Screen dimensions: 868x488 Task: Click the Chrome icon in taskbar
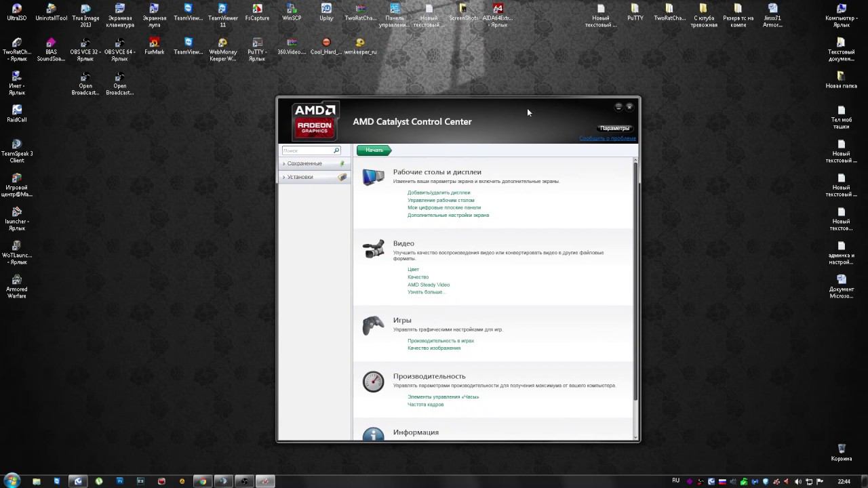coord(202,481)
